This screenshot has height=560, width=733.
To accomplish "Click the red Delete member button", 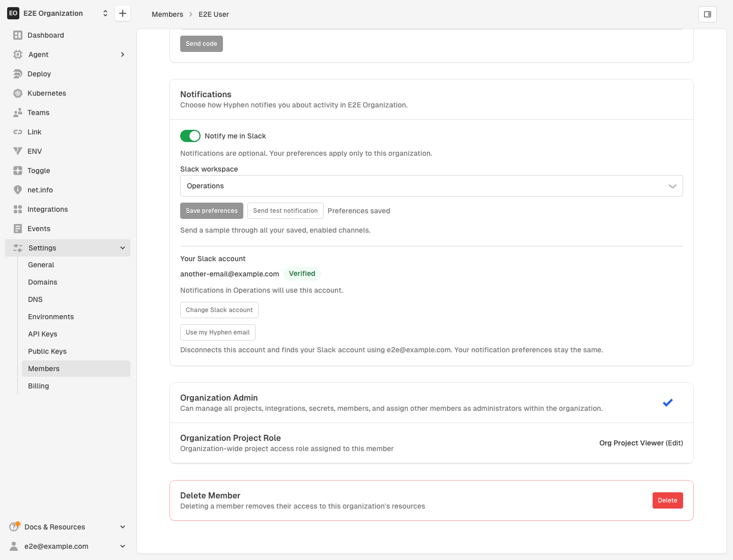I will [668, 500].
